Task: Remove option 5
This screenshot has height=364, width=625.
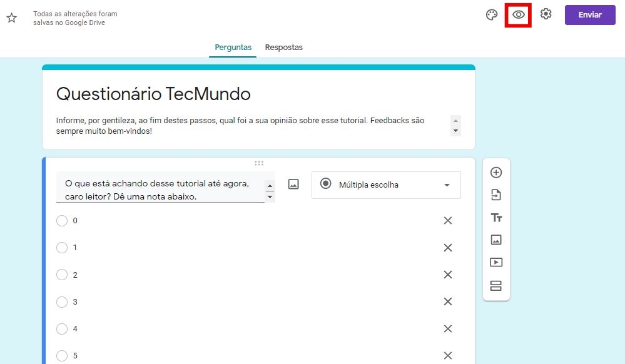Action: 448,356
